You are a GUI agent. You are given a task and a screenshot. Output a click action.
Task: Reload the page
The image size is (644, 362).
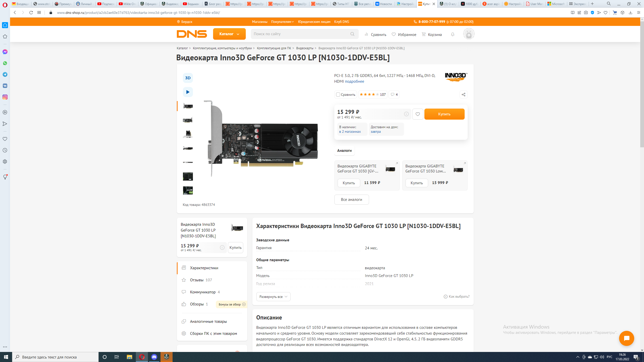pyautogui.click(x=31, y=13)
